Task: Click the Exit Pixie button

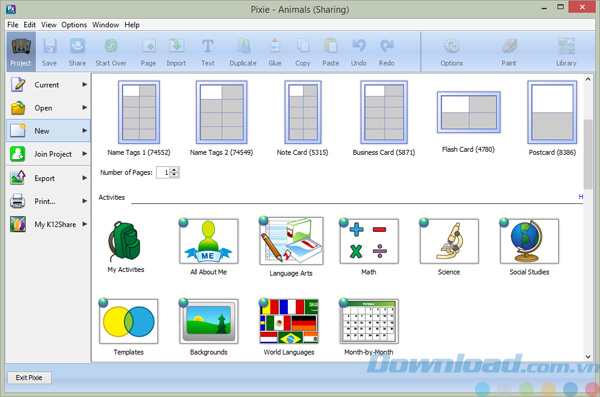Action: [29, 377]
